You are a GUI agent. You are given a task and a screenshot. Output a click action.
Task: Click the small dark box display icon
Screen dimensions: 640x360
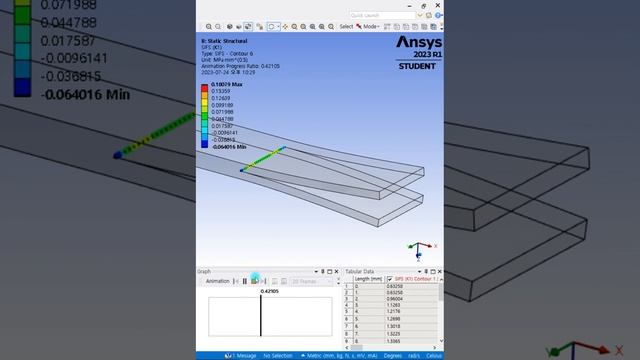coord(239,27)
